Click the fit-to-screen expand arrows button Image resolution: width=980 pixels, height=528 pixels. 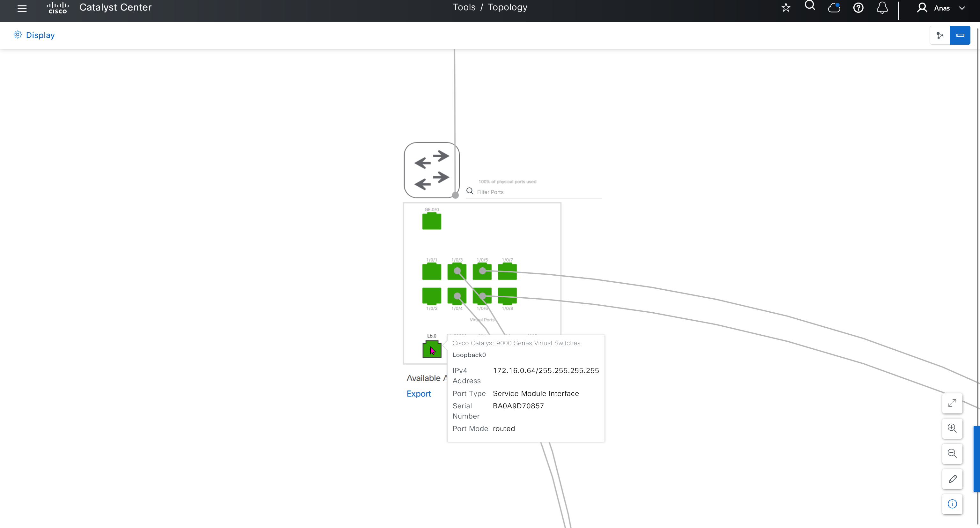point(952,403)
